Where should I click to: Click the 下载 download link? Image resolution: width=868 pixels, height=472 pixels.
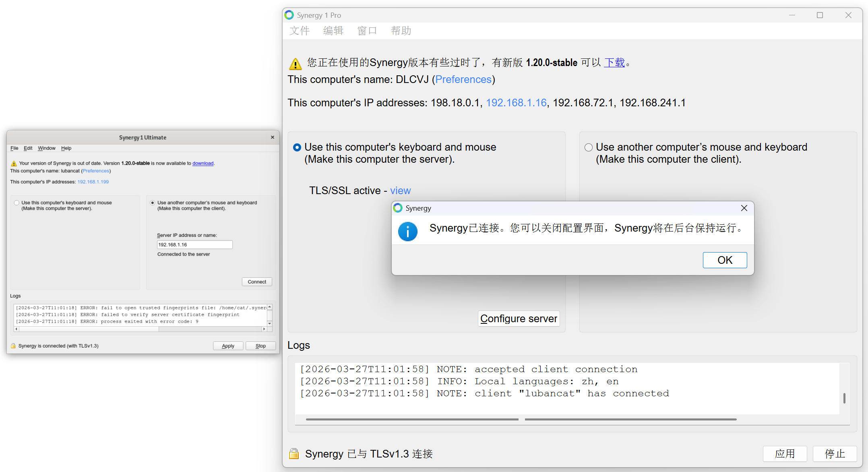(614, 62)
